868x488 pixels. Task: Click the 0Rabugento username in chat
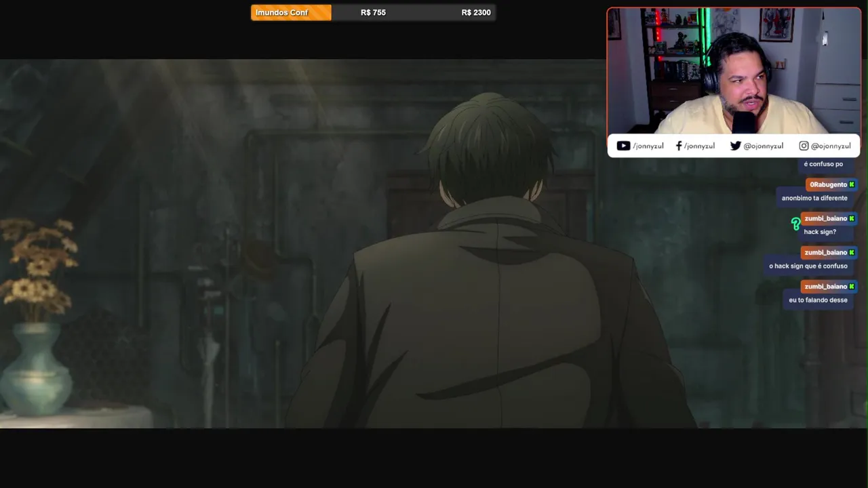(828, 184)
